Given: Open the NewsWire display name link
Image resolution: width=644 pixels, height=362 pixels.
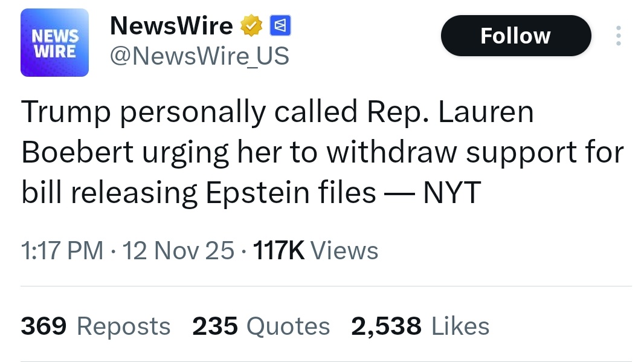Looking at the screenshot, I should [171, 25].
